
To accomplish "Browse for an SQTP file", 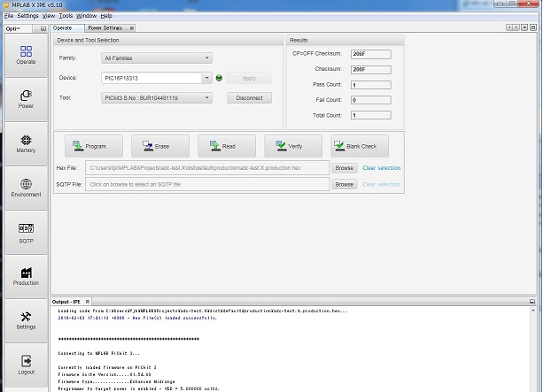I will point(345,184).
